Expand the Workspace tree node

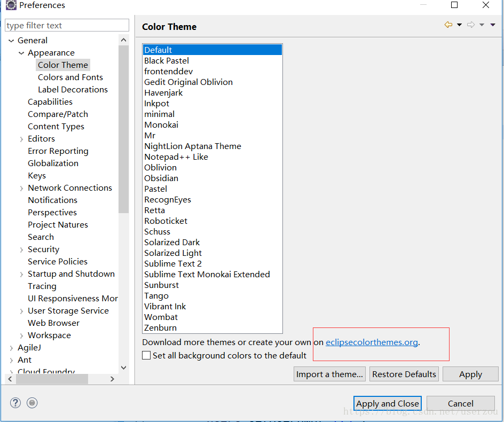click(x=21, y=335)
